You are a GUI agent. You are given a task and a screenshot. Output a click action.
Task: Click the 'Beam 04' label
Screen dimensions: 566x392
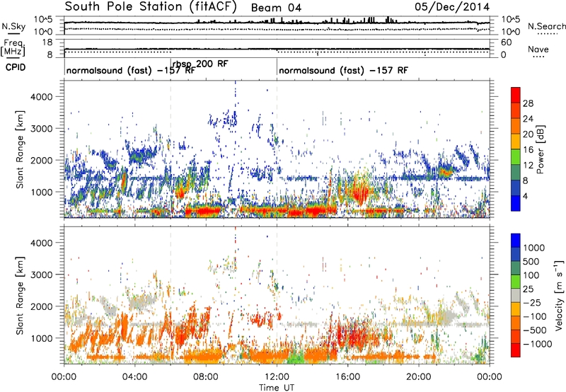(x=276, y=8)
